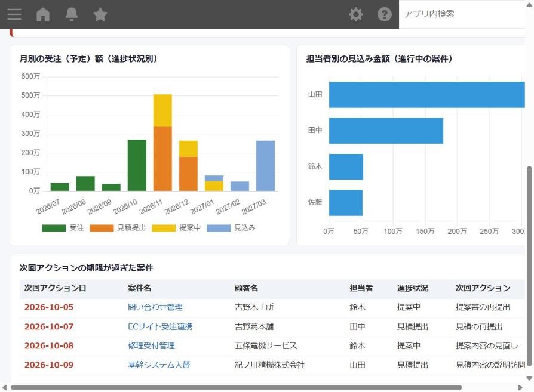
Task: Click the 次回アクションの期限が過ぎた案件 heading
Action: (x=86, y=268)
